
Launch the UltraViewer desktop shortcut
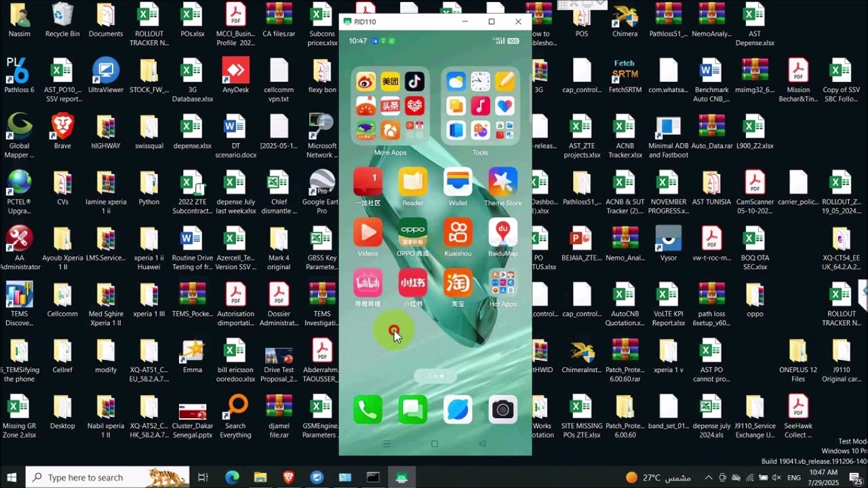tap(106, 75)
